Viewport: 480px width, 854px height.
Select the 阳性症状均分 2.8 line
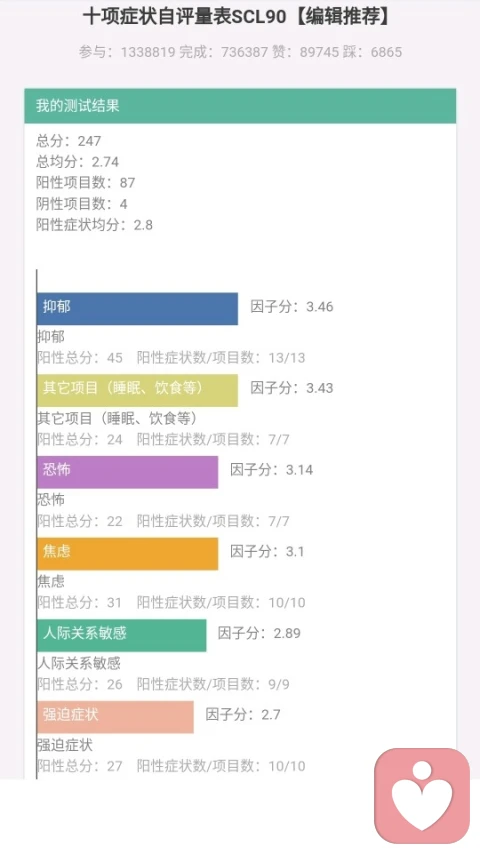coord(94,225)
